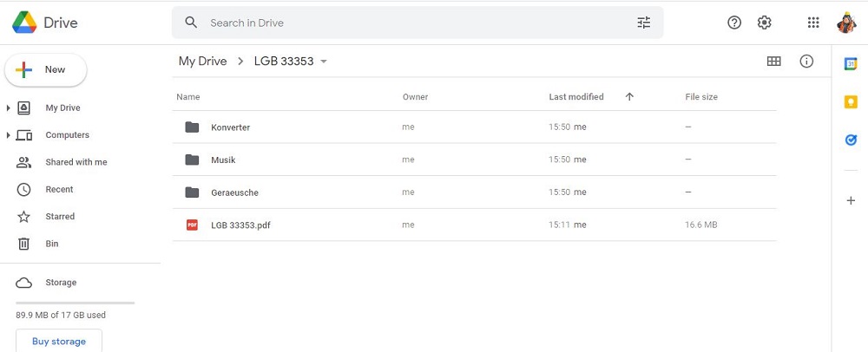Click the File size column header

(x=701, y=97)
